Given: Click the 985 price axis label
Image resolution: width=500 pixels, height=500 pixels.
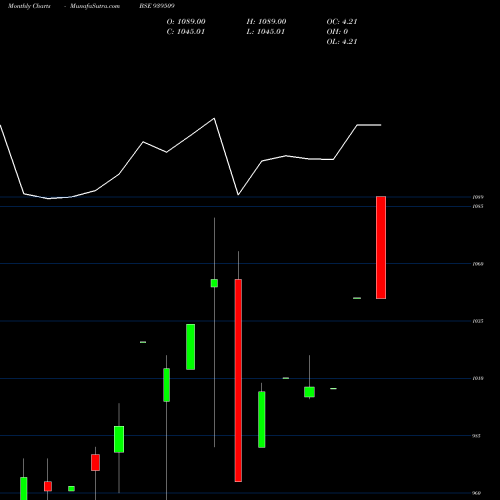Looking at the screenshot, I should (x=477, y=436).
